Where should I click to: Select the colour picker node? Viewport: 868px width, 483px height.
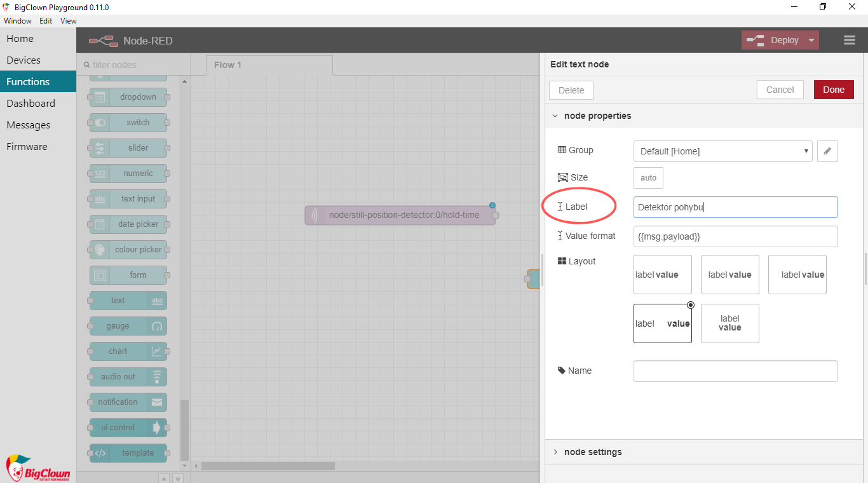(x=128, y=250)
